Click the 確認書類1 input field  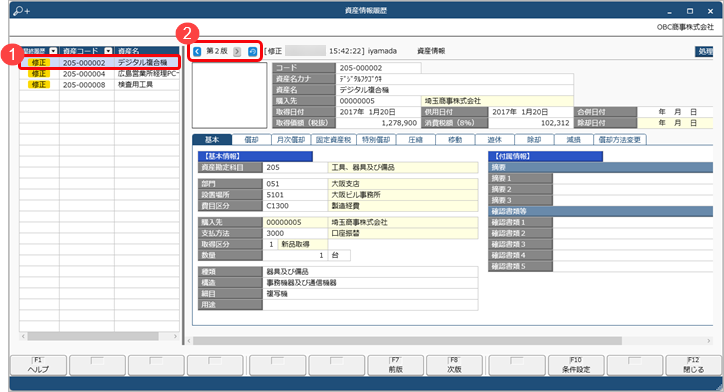tap(633, 222)
